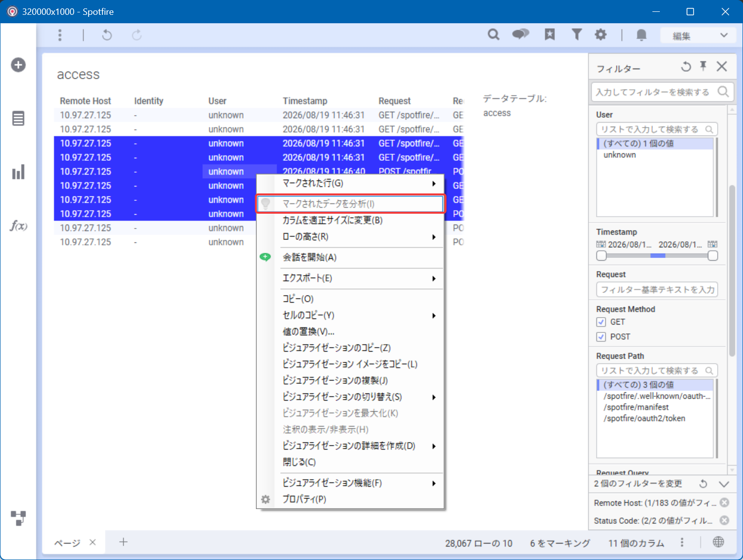Click the Request filter text input
The width and height of the screenshot is (743, 560).
pyautogui.click(x=657, y=289)
